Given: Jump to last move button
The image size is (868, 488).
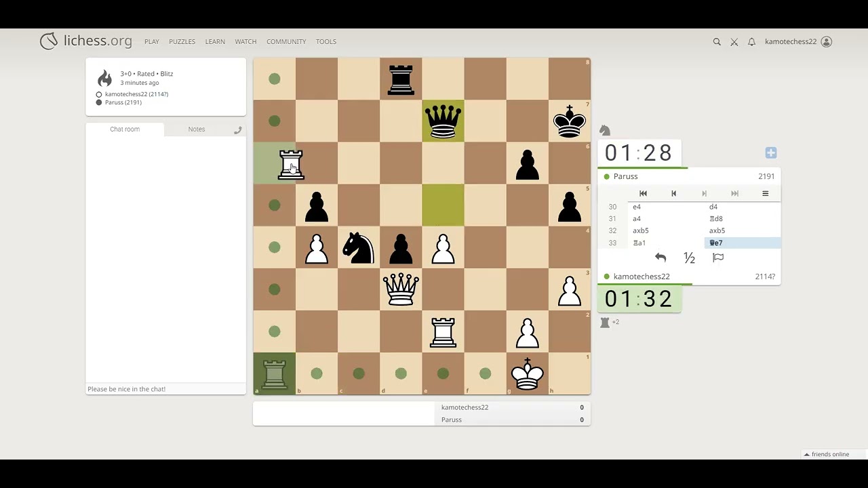Looking at the screenshot, I should [x=734, y=193].
